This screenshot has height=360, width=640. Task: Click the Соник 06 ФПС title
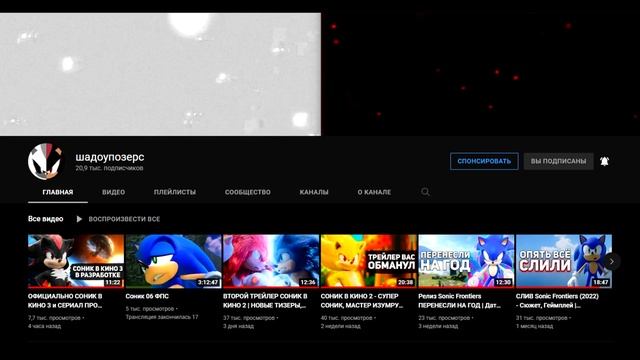147,296
